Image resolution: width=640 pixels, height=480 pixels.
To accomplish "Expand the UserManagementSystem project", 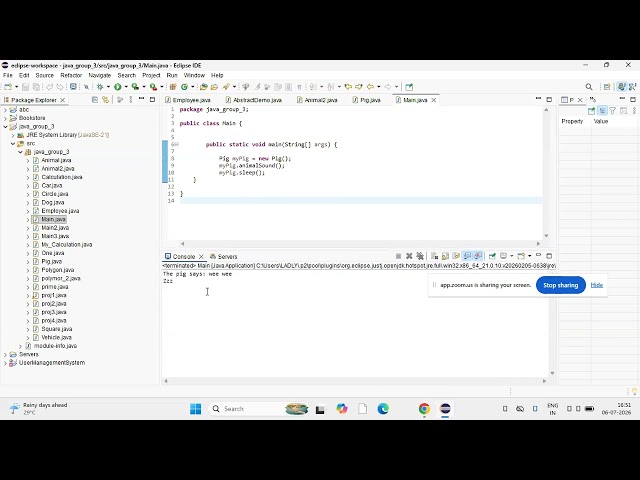I will 5,363.
